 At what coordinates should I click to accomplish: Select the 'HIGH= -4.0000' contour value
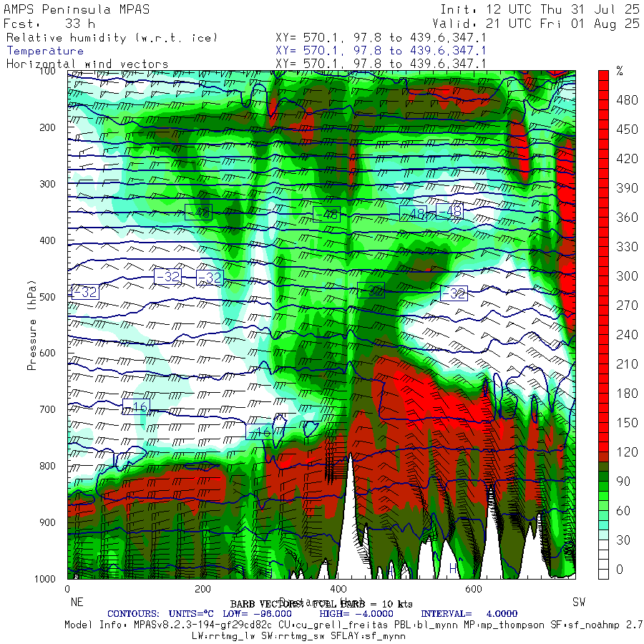[356, 614]
